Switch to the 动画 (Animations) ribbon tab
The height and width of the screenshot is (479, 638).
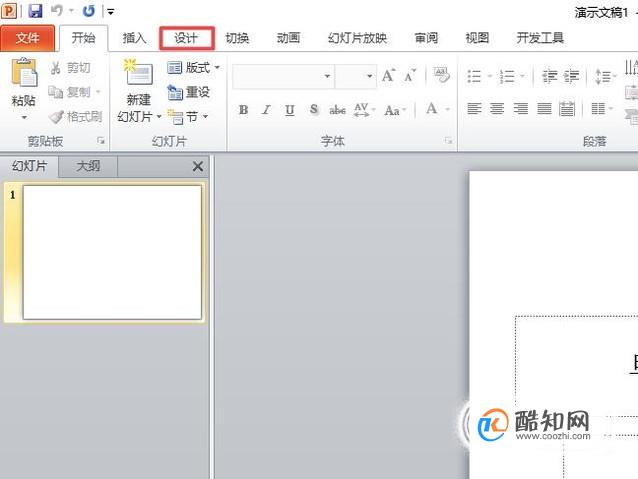tap(288, 38)
